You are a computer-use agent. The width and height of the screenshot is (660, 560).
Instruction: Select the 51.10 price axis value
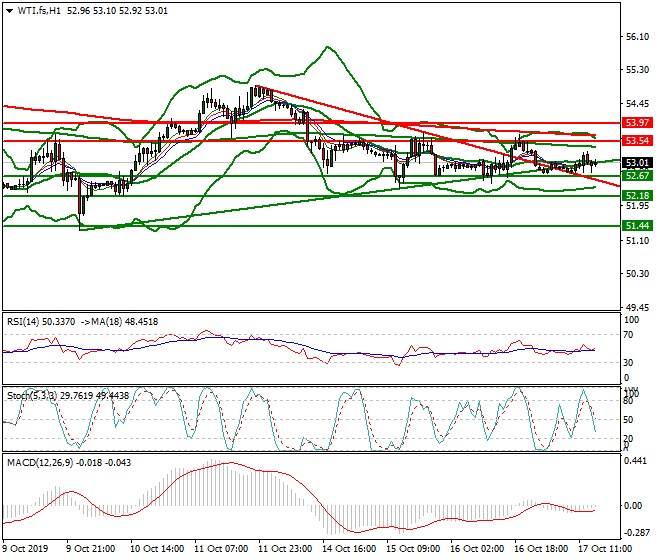637,241
